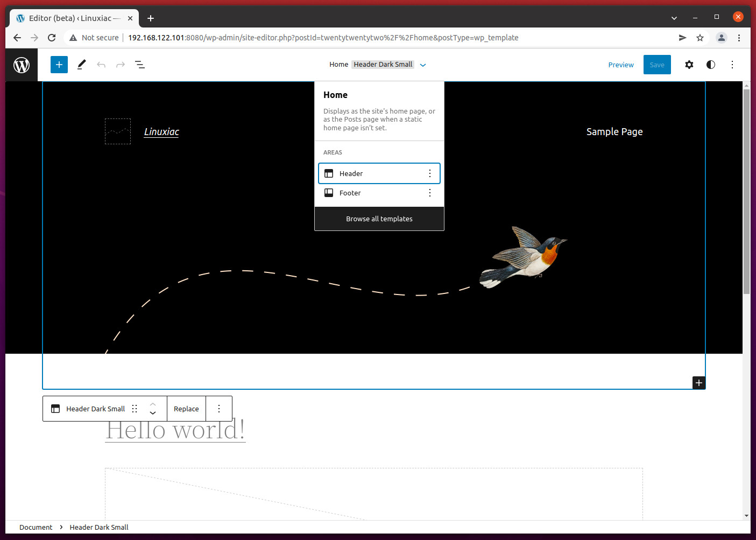This screenshot has width=756, height=540.
Task: Close the Editor (beta) tab
Action: coord(130,18)
